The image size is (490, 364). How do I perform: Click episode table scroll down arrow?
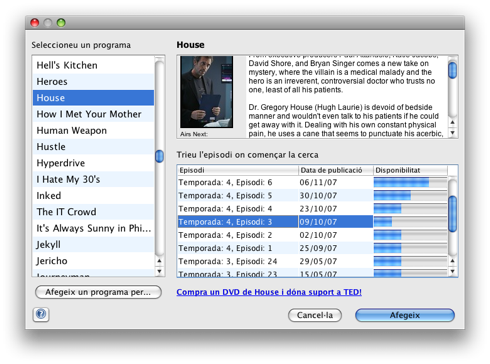453,271
